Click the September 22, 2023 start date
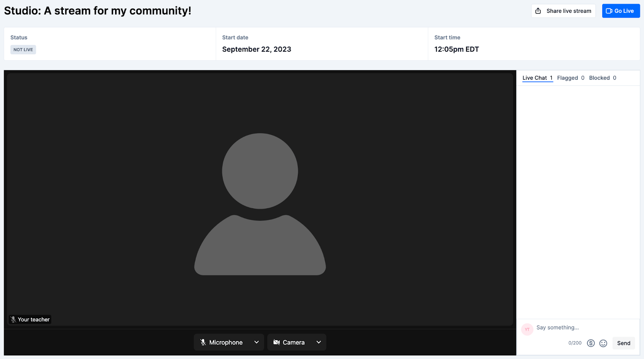Screen dimensions: 644x359 coord(256,49)
